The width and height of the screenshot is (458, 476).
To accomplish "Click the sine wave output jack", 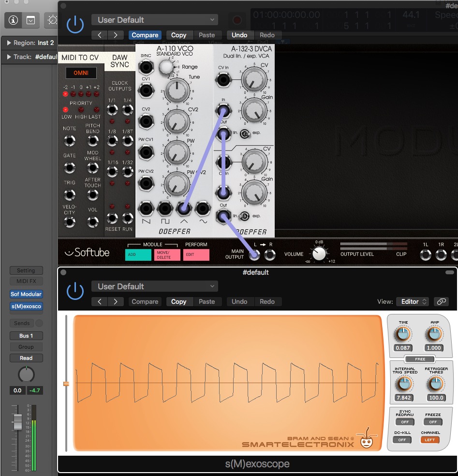I will [203, 208].
